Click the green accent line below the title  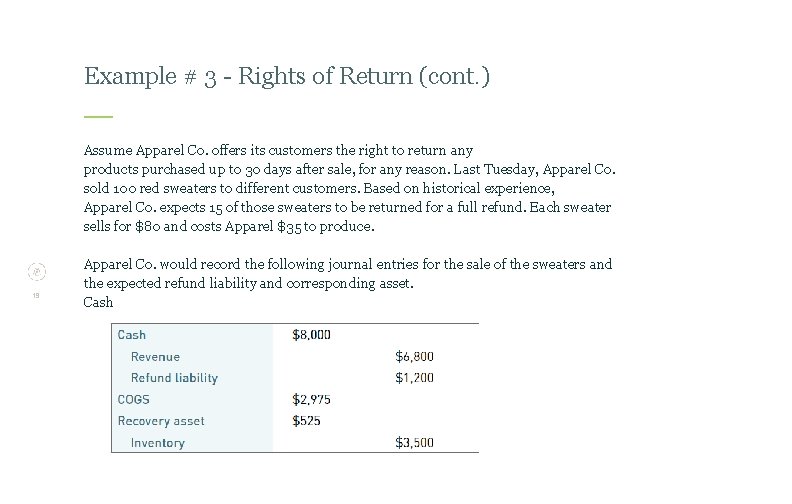(x=98, y=117)
